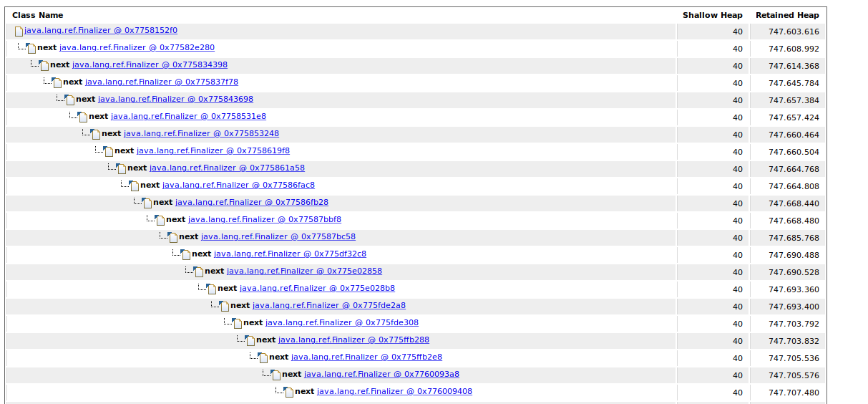Click the reference icon beside Finalizer 0x77586fb28
Screen dimensions: 868x404
coord(147,203)
